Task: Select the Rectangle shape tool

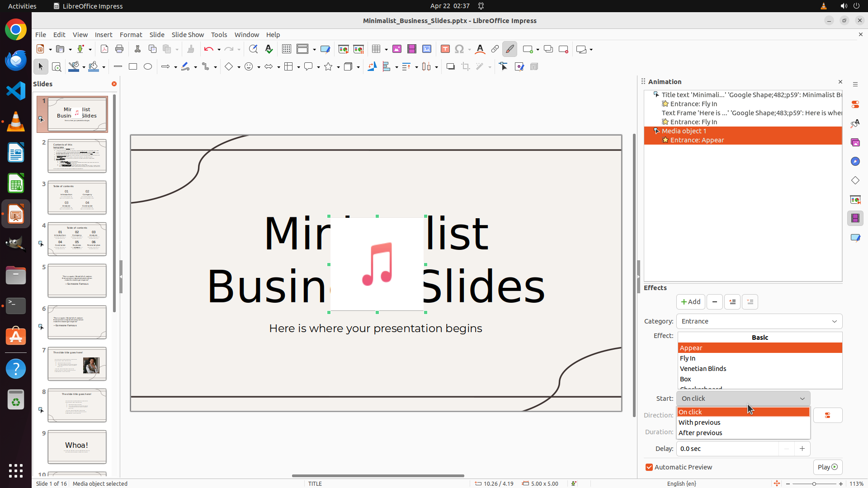Action: click(133, 67)
